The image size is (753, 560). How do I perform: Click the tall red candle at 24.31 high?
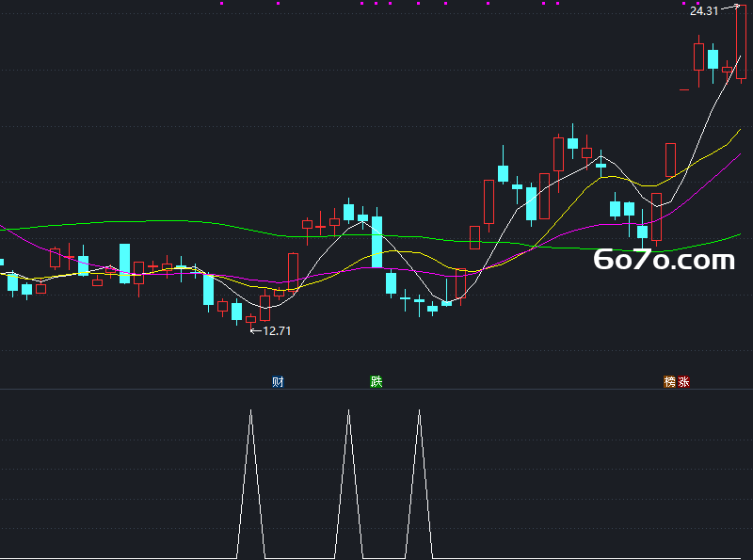click(741, 42)
